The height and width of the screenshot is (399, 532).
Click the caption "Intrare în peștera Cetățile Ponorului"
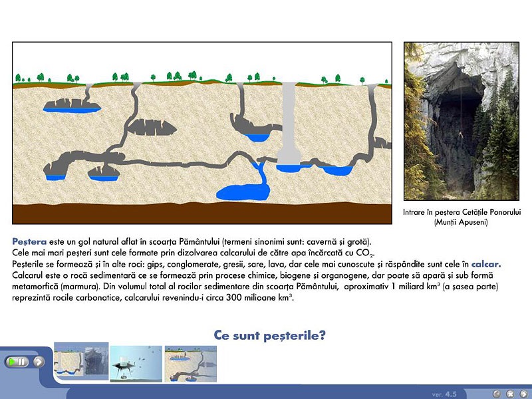point(461,212)
